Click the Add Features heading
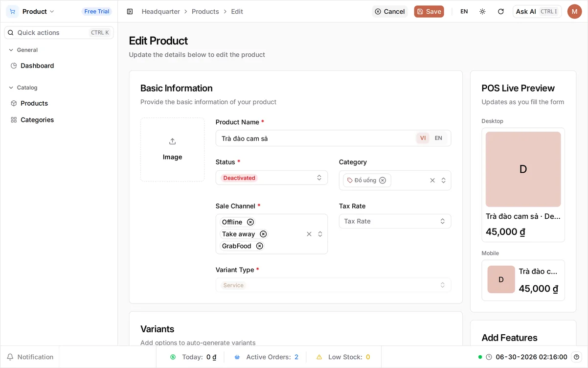The image size is (588, 368). pyautogui.click(x=509, y=338)
